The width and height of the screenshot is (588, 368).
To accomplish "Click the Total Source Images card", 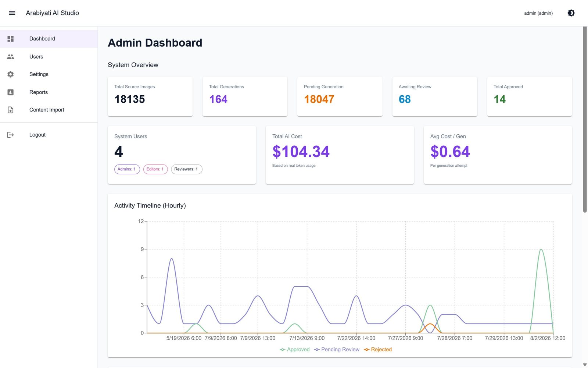I will pos(150,96).
